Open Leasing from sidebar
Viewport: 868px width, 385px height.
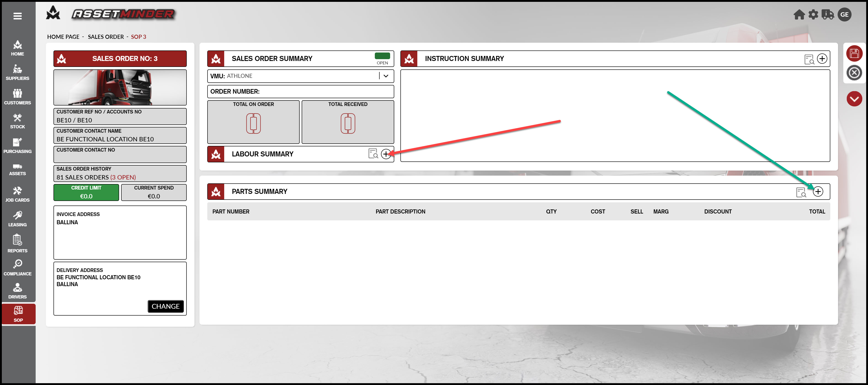pos(18,219)
